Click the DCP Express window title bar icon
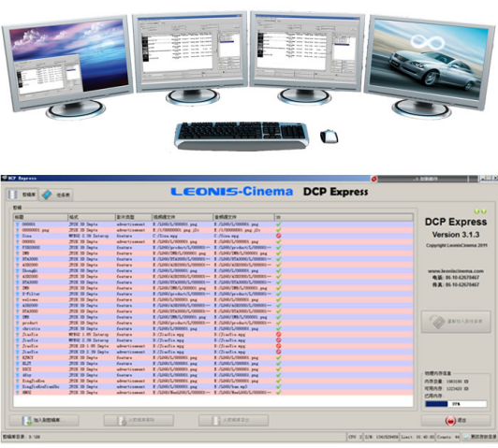 click(4, 178)
